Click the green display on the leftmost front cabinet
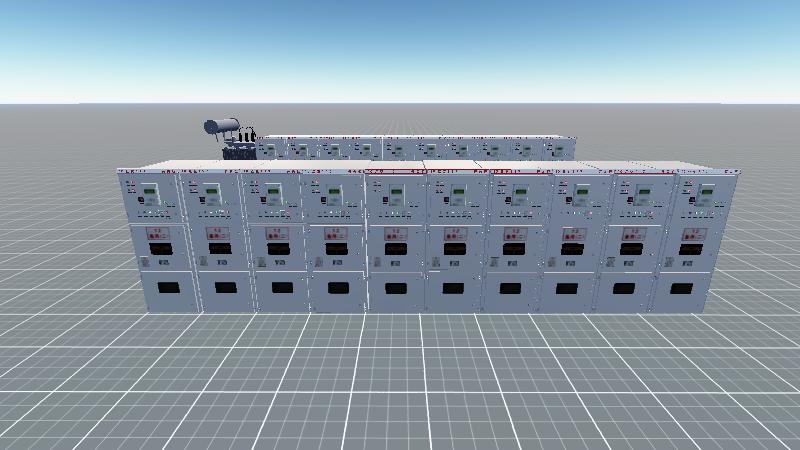 click(x=149, y=192)
